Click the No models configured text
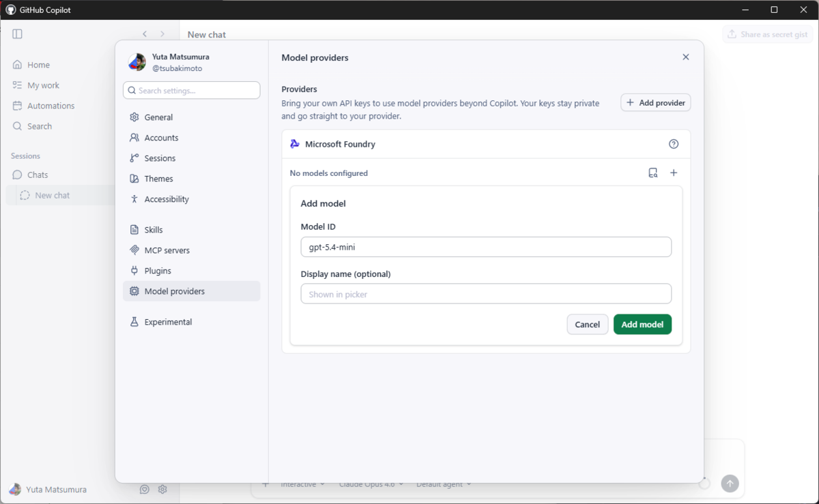819x504 pixels. (x=329, y=173)
